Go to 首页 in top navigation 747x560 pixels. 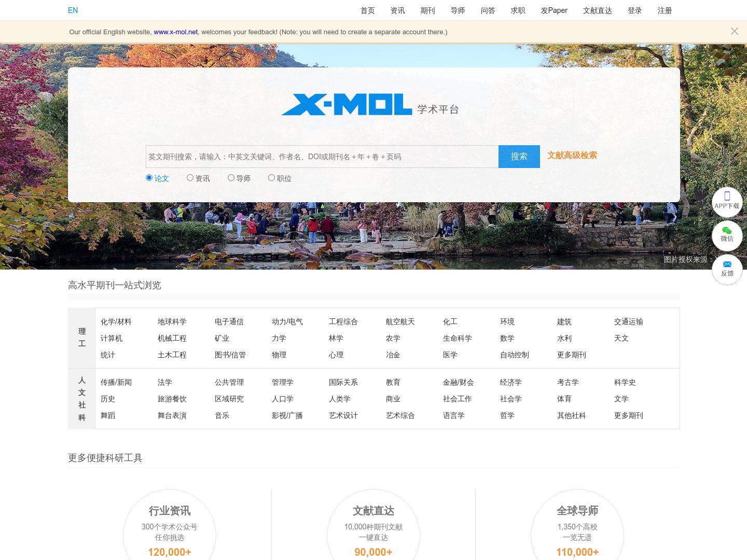click(368, 10)
